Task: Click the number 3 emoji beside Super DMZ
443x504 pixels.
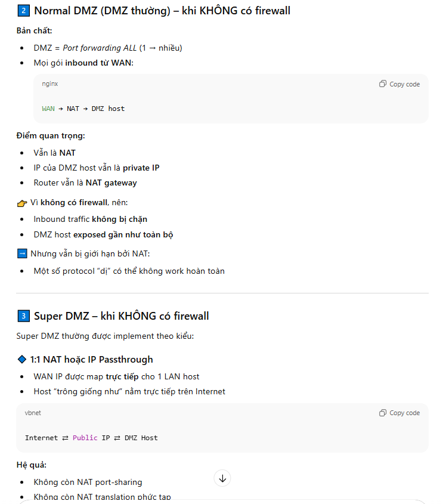Action: (23, 316)
